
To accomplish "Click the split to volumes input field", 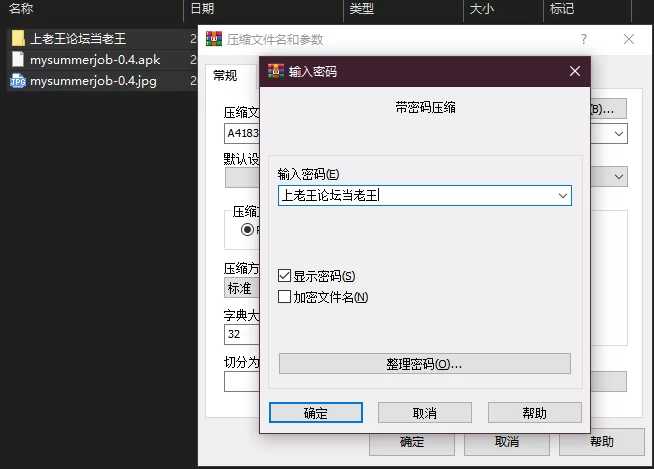I will pyautogui.click(x=242, y=382).
